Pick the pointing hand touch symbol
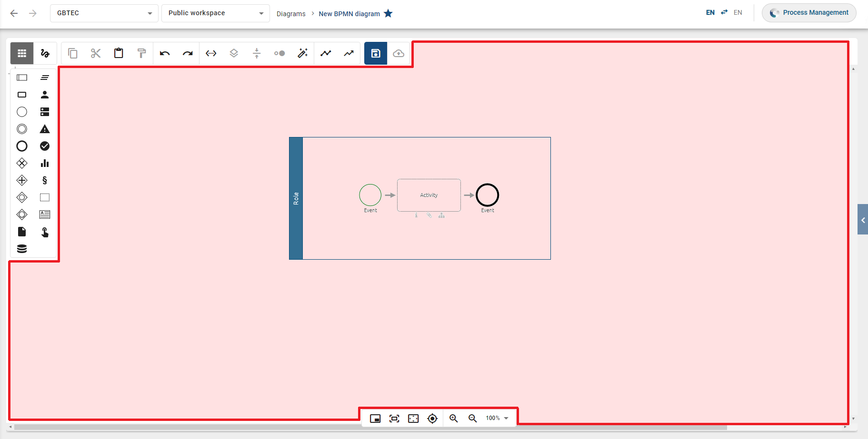Viewport: 868px width, 439px height. click(x=45, y=232)
